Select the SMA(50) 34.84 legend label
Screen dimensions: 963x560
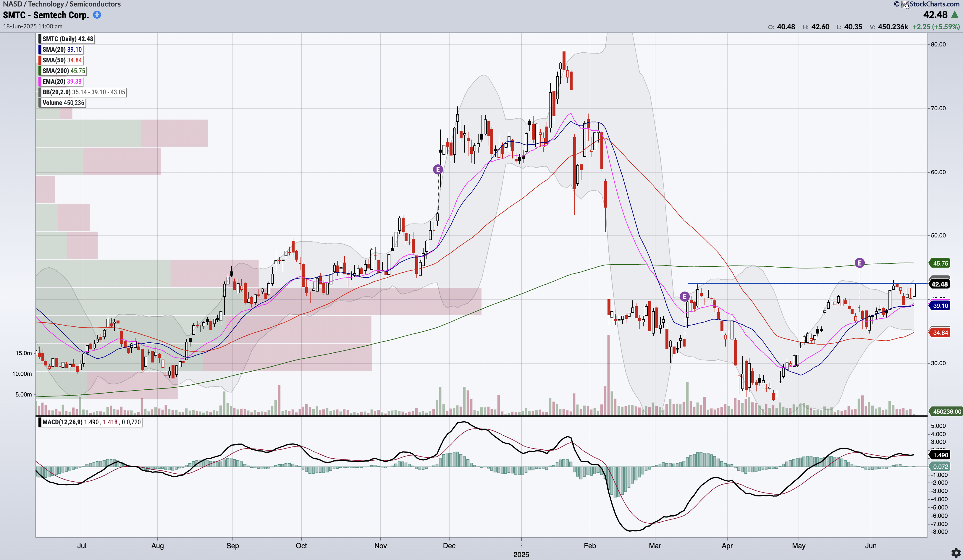tap(61, 60)
